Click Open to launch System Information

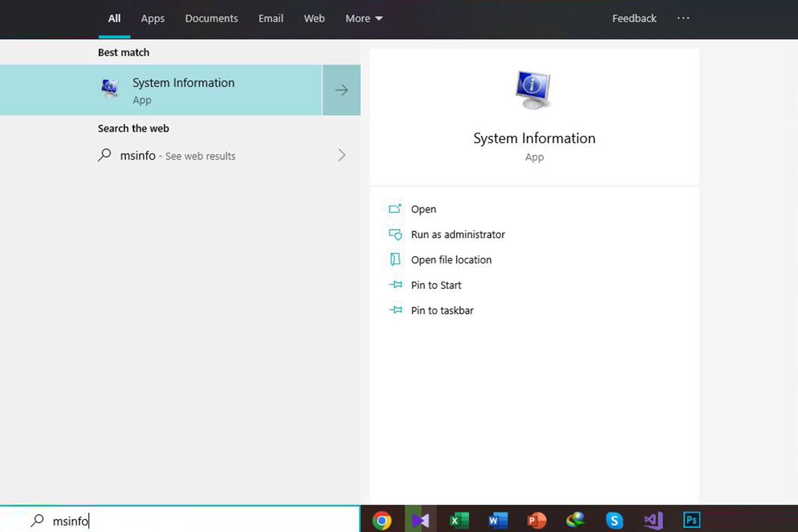(424, 208)
